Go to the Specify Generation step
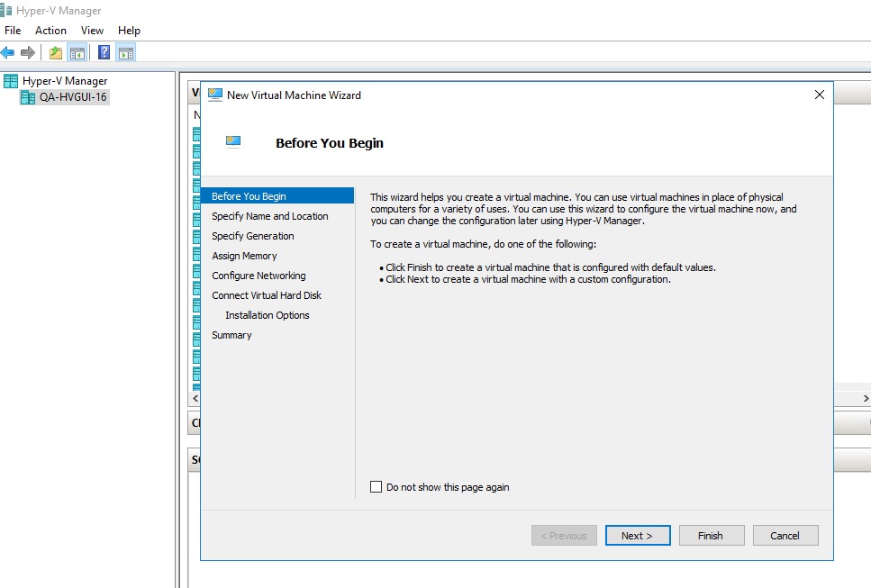This screenshot has width=871, height=588. pyautogui.click(x=253, y=236)
